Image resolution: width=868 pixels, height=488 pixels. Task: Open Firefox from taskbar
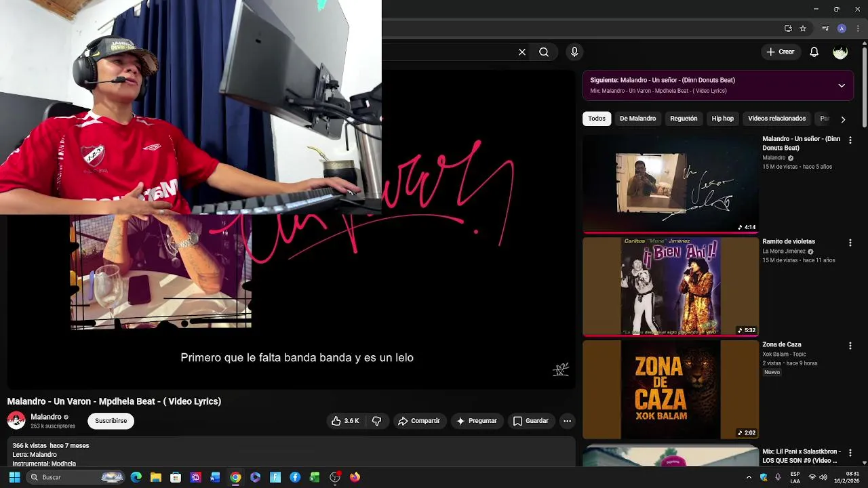point(355,477)
